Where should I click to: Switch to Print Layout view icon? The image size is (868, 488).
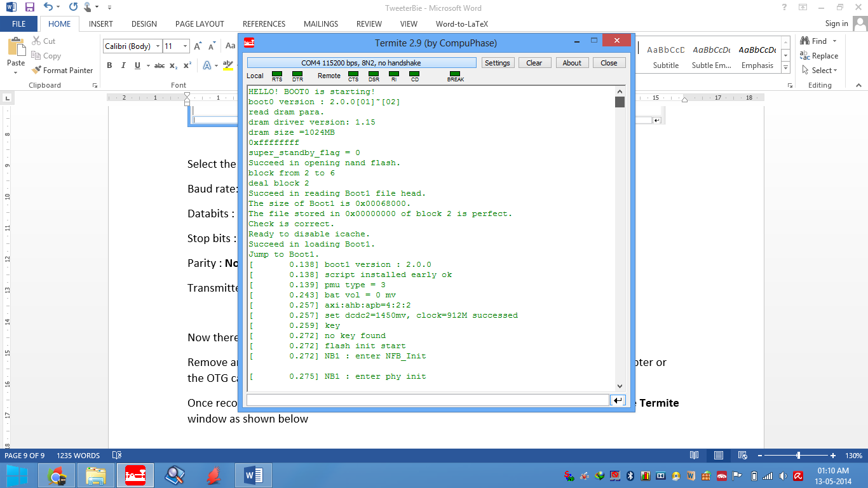pos(719,456)
